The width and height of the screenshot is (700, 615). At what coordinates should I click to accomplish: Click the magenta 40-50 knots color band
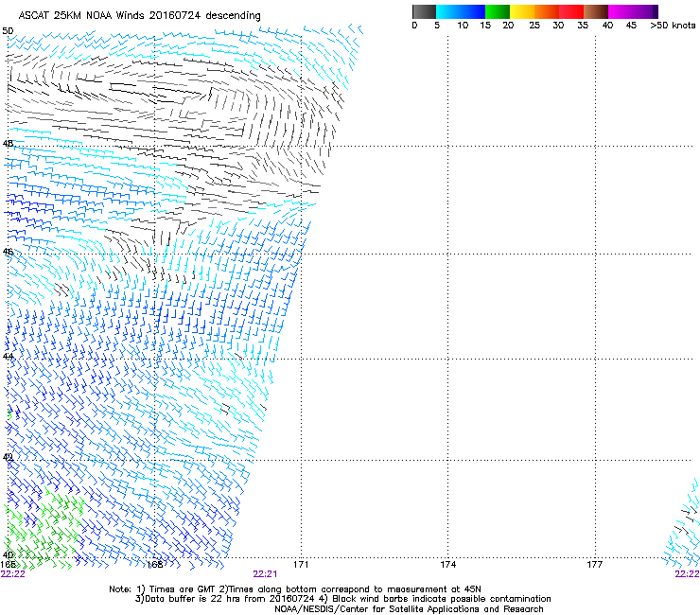click(x=633, y=11)
